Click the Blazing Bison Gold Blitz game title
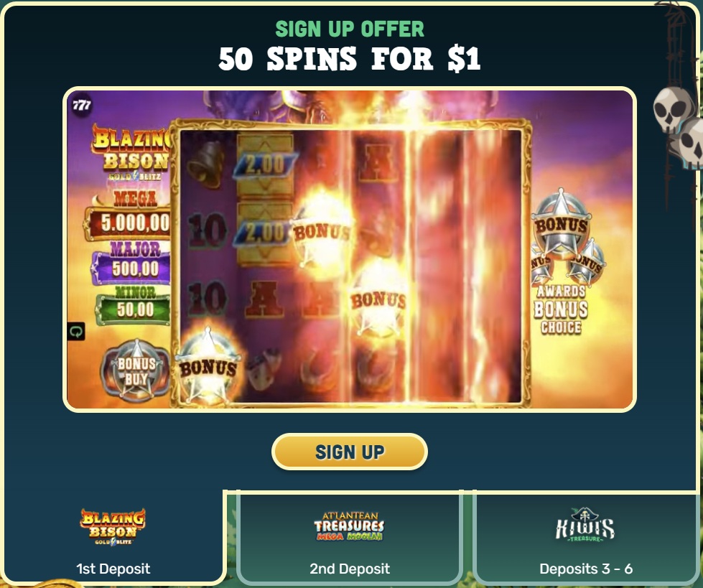This screenshot has width=703, height=588. tap(131, 152)
